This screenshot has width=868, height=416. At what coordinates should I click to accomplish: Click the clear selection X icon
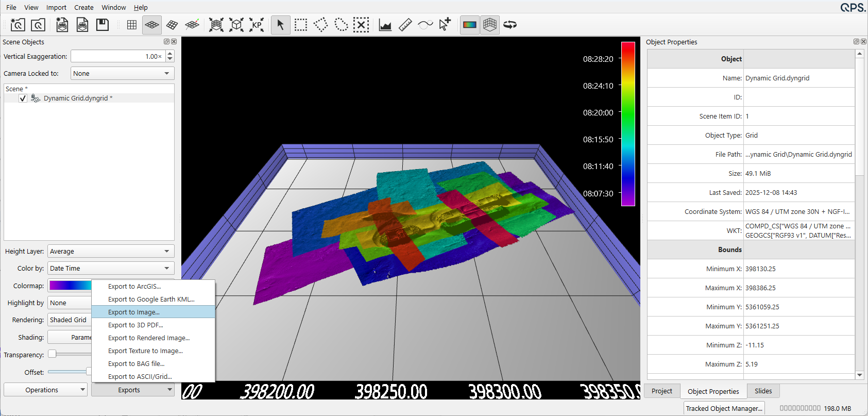tap(361, 25)
